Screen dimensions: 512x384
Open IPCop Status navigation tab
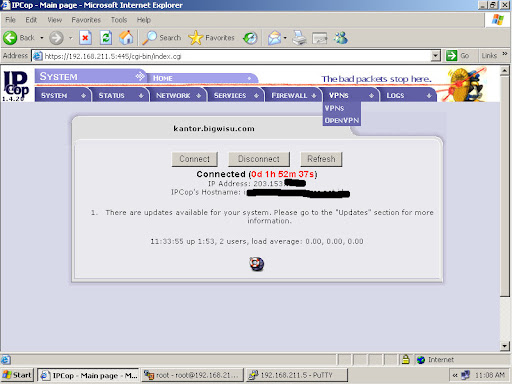point(120,95)
